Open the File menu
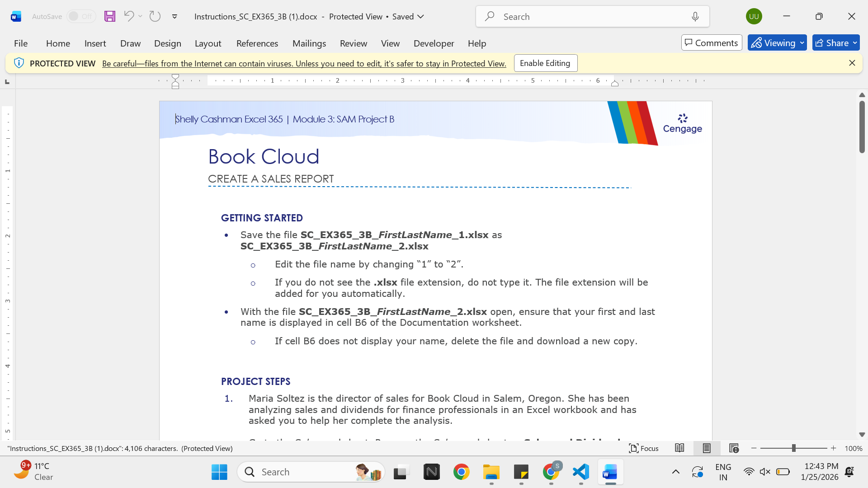 point(21,43)
